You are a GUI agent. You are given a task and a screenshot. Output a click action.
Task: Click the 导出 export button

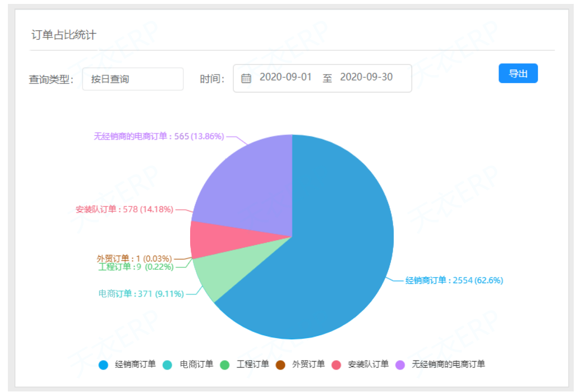pyautogui.click(x=518, y=73)
